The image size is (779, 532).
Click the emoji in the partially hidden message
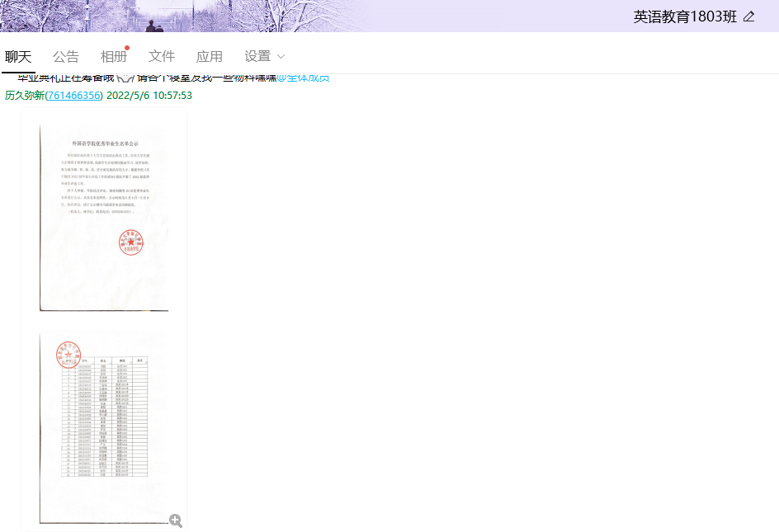(124, 78)
